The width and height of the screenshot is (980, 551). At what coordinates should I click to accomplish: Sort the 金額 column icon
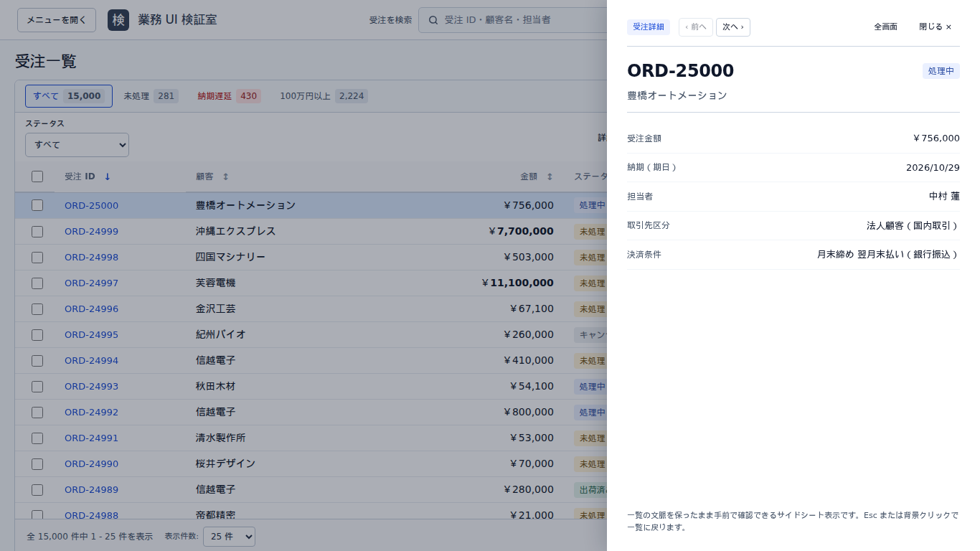click(550, 176)
